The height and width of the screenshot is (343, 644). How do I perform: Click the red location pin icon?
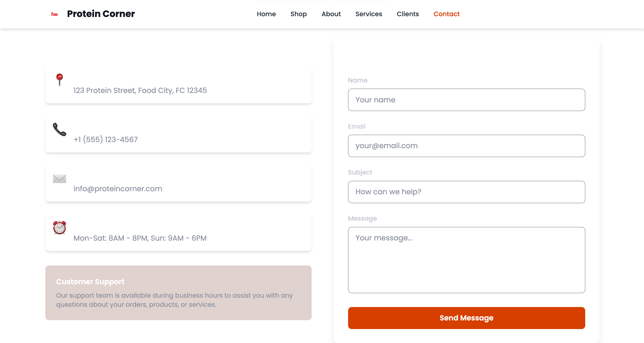click(60, 80)
